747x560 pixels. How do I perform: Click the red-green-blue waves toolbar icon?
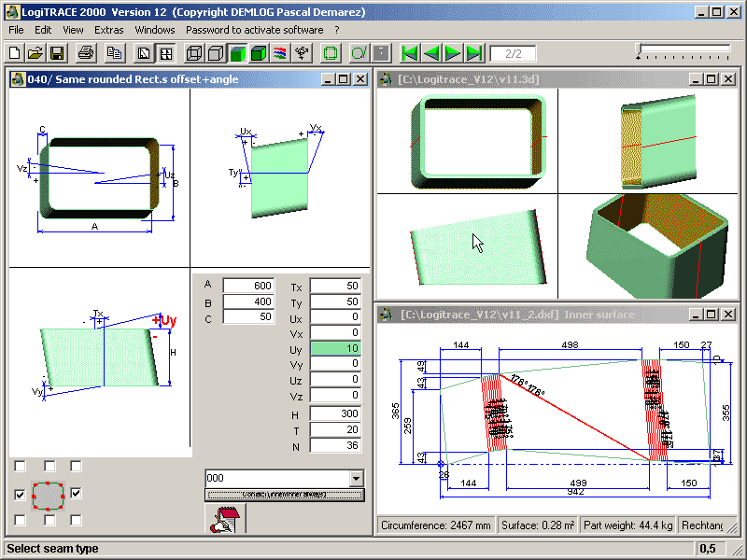pyautogui.click(x=280, y=53)
